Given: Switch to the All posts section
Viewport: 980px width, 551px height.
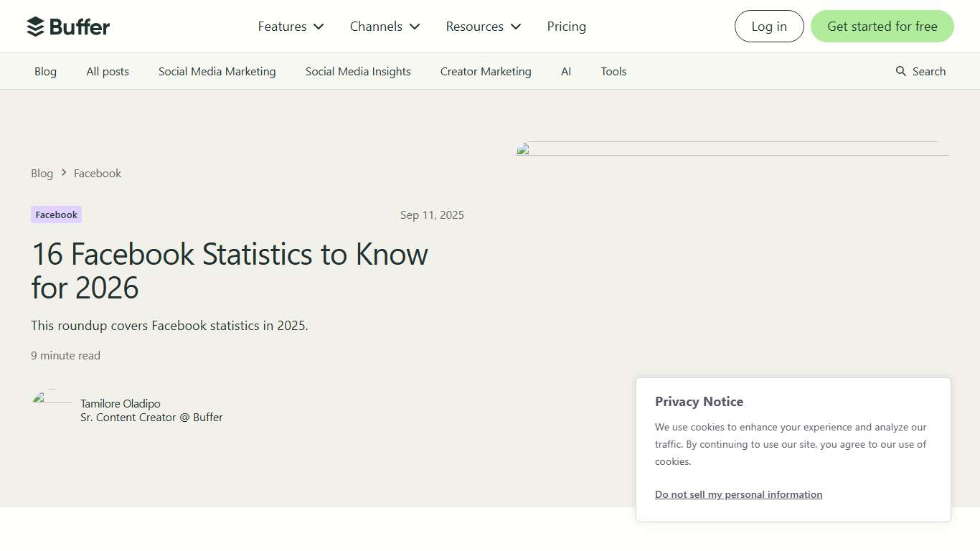Looking at the screenshot, I should pos(107,71).
